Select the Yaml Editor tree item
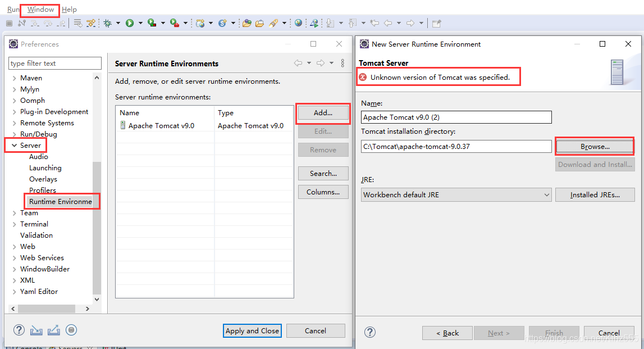 tap(39, 292)
